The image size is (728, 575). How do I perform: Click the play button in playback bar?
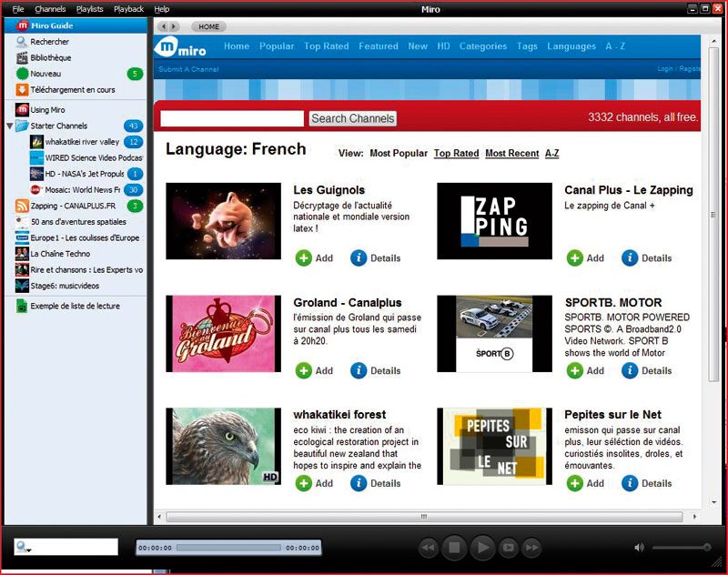(x=482, y=548)
